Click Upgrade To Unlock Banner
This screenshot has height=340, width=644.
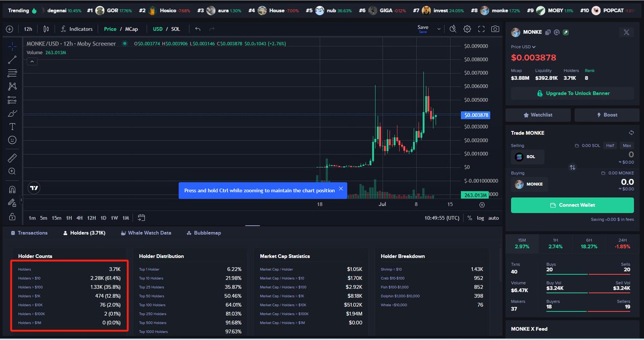pos(573,93)
